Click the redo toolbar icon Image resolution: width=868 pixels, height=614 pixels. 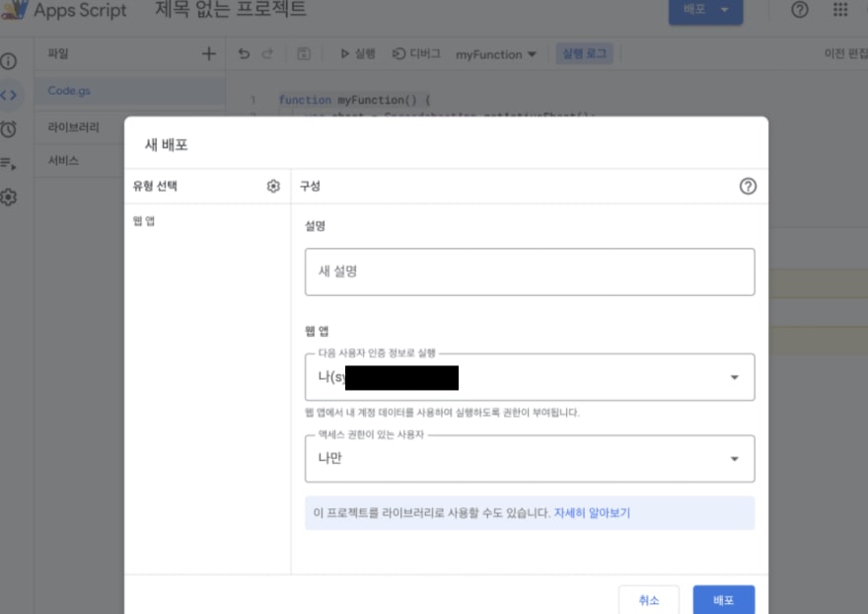[x=268, y=53]
